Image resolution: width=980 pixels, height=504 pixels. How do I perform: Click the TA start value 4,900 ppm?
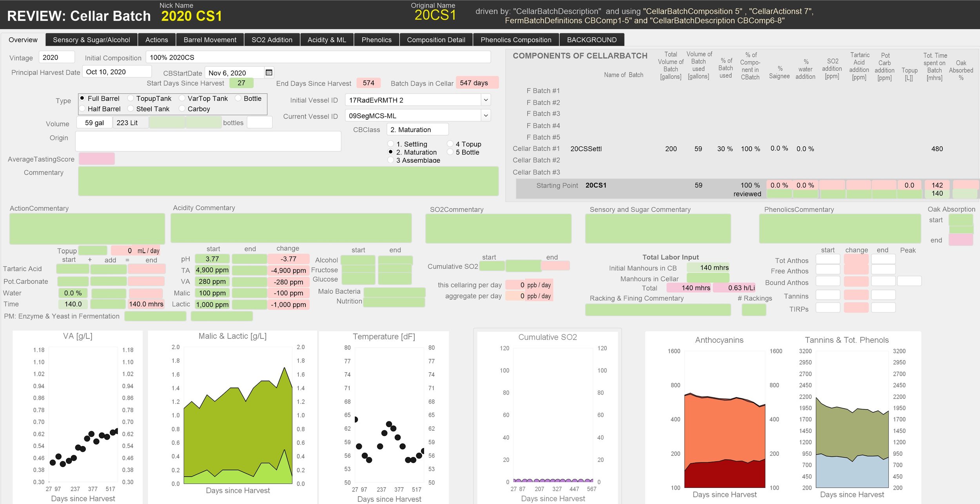click(x=212, y=270)
